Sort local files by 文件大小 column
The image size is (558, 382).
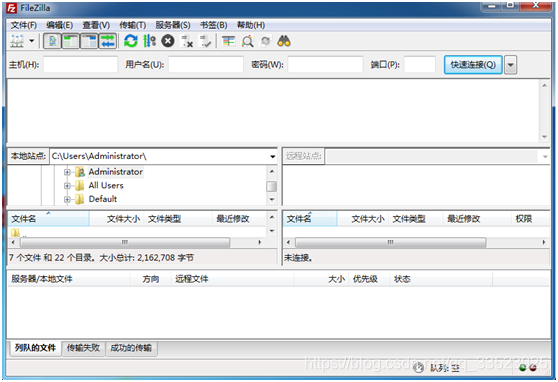point(117,219)
